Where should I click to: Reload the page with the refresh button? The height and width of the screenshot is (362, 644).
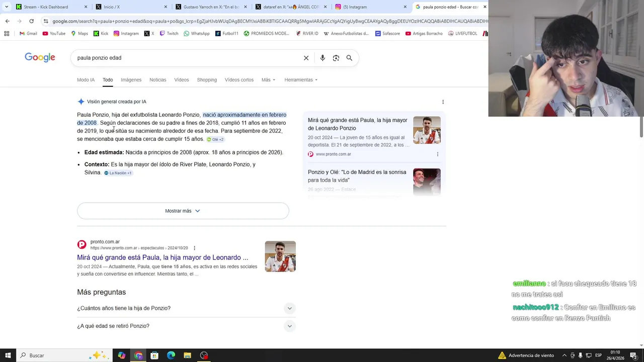point(31,21)
